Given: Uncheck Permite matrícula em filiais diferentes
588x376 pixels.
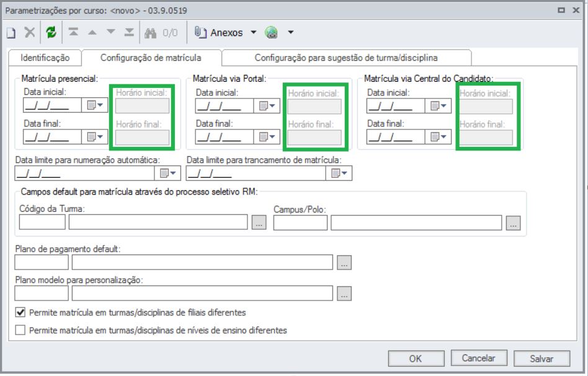Looking at the screenshot, I should pyautogui.click(x=20, y=312).
